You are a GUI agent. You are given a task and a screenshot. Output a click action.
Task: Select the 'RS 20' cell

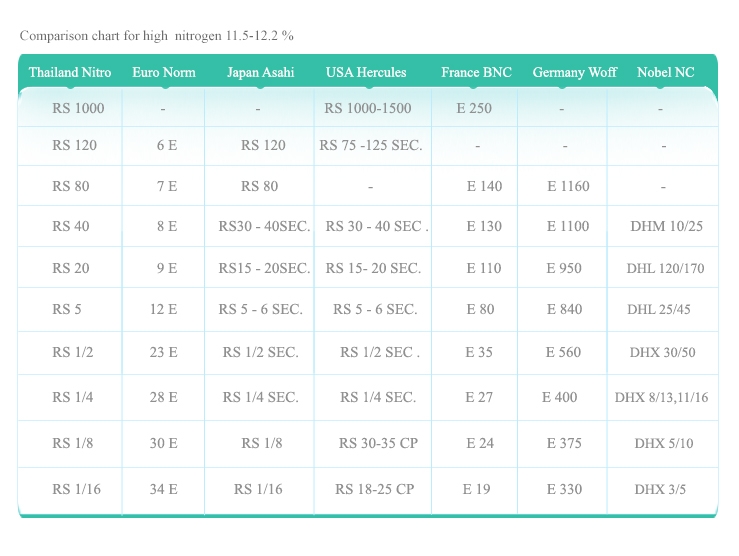[71, 268]
